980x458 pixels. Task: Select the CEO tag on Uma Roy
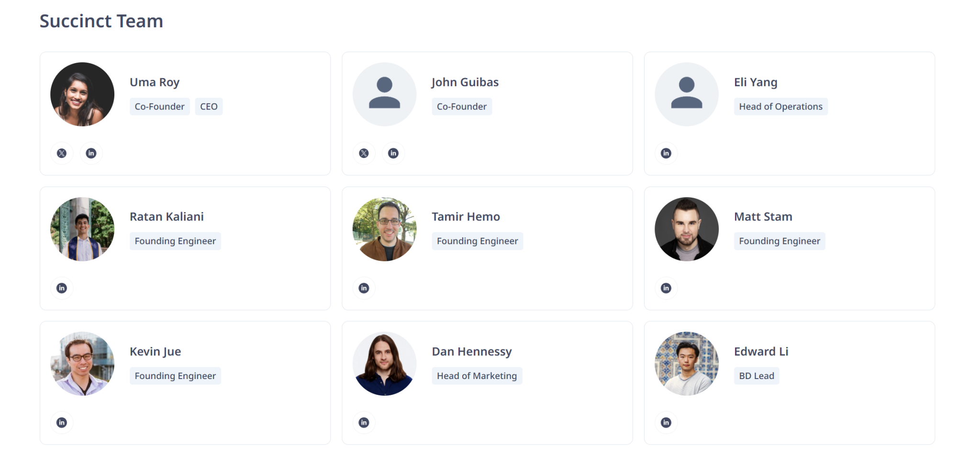click(209, 107)
